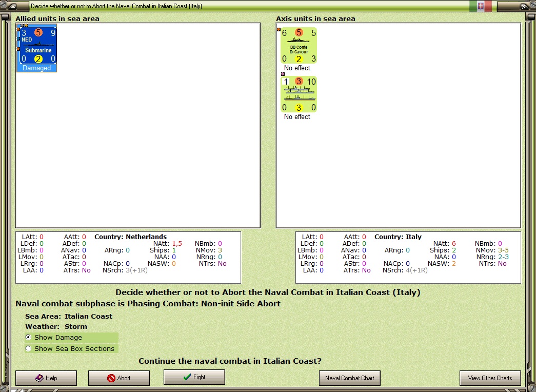Click the 'Allied units in sea area' heading
The height and width of the screenshot is (392, 536).
pyautogui.click(x=57, y=19)
